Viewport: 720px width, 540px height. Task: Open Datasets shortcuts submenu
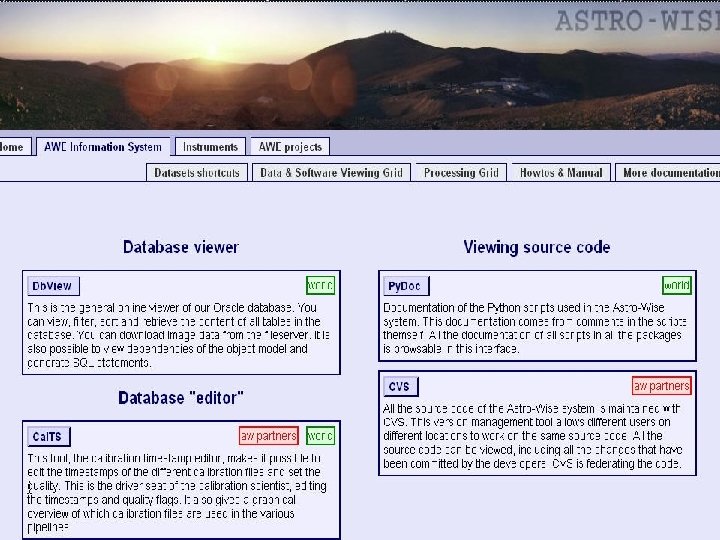click(x=197, y=173)
